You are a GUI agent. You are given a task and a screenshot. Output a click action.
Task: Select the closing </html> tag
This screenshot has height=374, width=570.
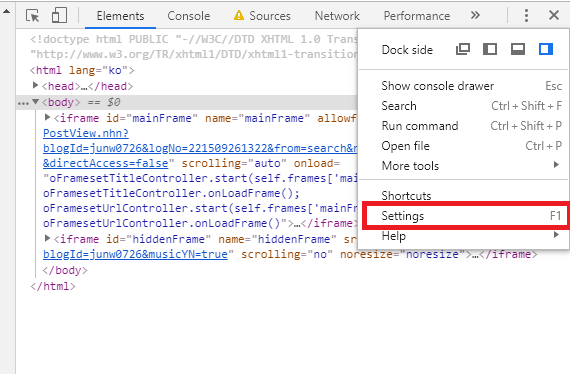(x=53, y=286)
